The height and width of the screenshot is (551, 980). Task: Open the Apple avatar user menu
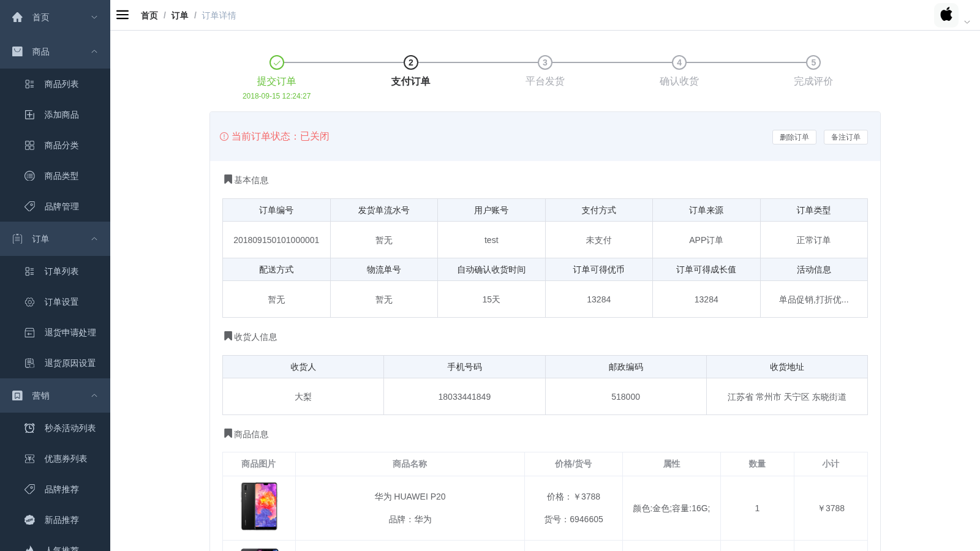pyautogui.click(x=946, y=15)
